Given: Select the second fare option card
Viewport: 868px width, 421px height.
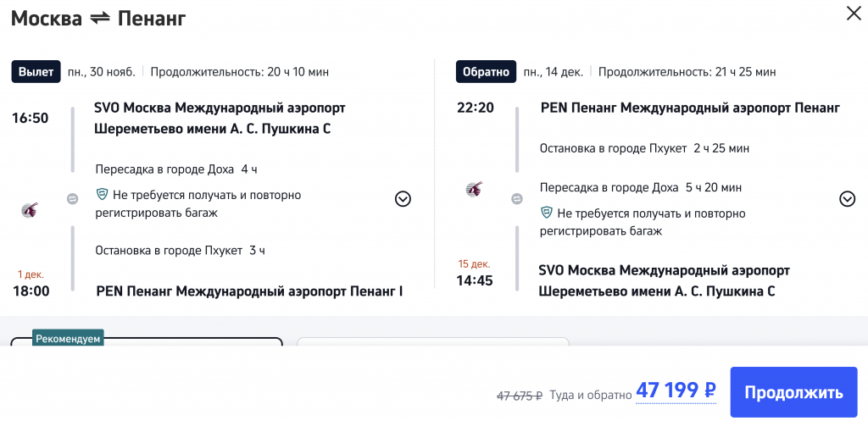Looking at the screenshot, I should coord(432,342).
